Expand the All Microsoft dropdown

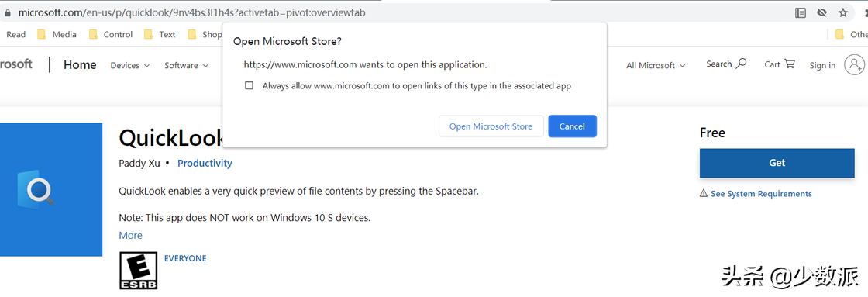tap(656, 65)
